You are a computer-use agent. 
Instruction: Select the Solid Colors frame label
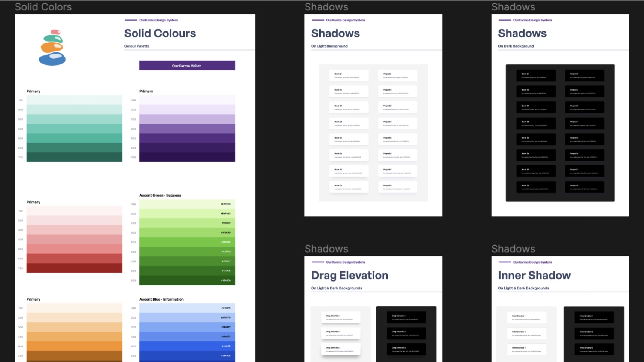(x=43, y=7)
